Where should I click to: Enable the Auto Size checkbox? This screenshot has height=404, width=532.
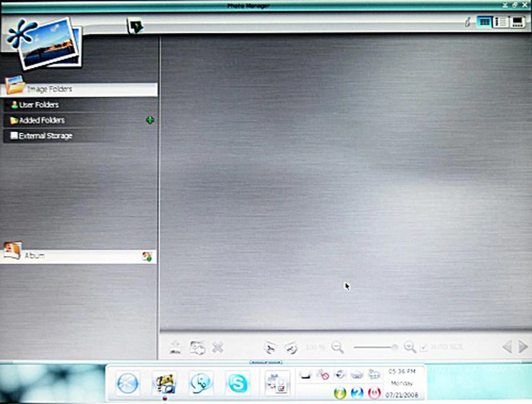[x=424, y=347]
